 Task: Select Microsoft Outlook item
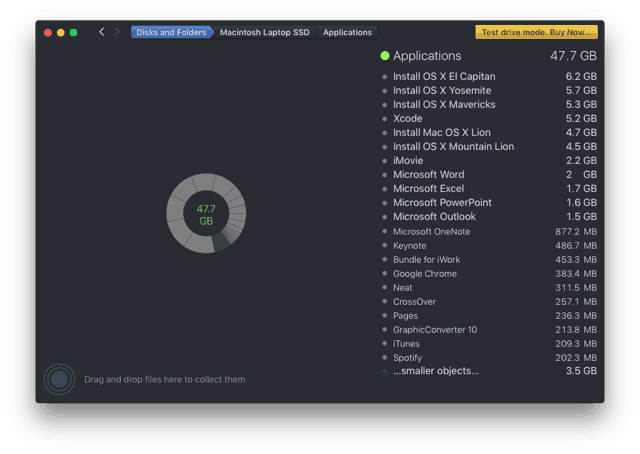[489, 216]
